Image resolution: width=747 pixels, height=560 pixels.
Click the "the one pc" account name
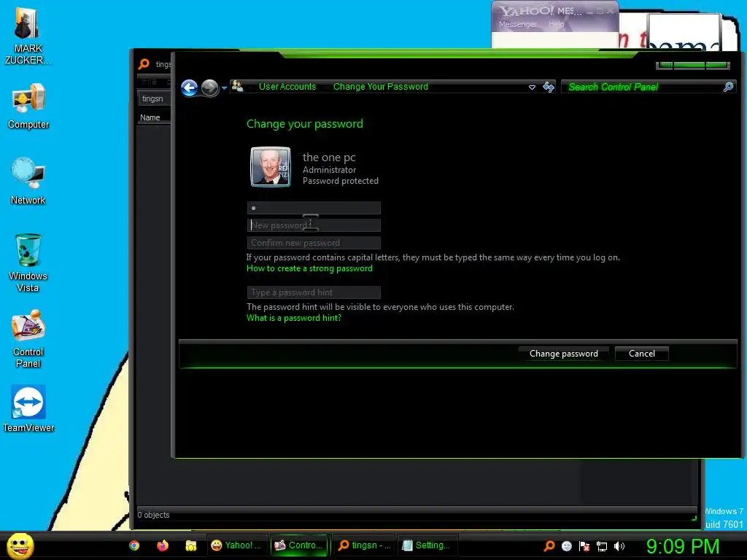pos(329,157)
